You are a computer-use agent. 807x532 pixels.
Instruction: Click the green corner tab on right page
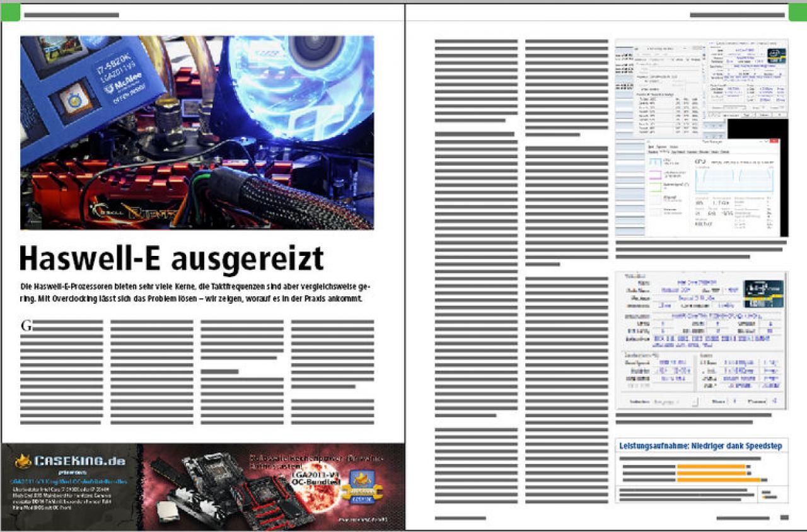click(798, 12)
